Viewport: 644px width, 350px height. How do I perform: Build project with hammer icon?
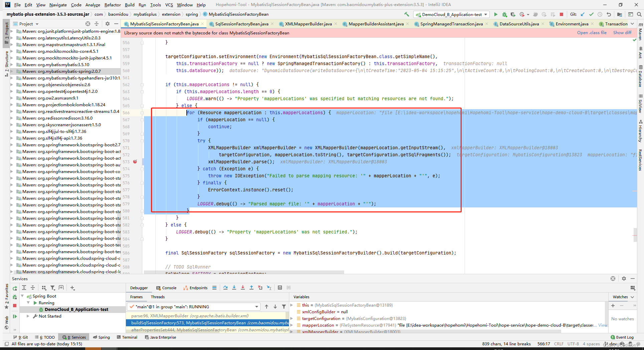[x=407, y=14]
